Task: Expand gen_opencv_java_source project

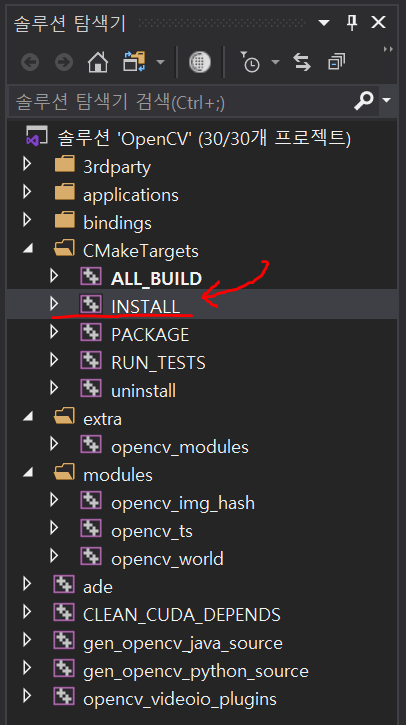Action: click(27, 640)
